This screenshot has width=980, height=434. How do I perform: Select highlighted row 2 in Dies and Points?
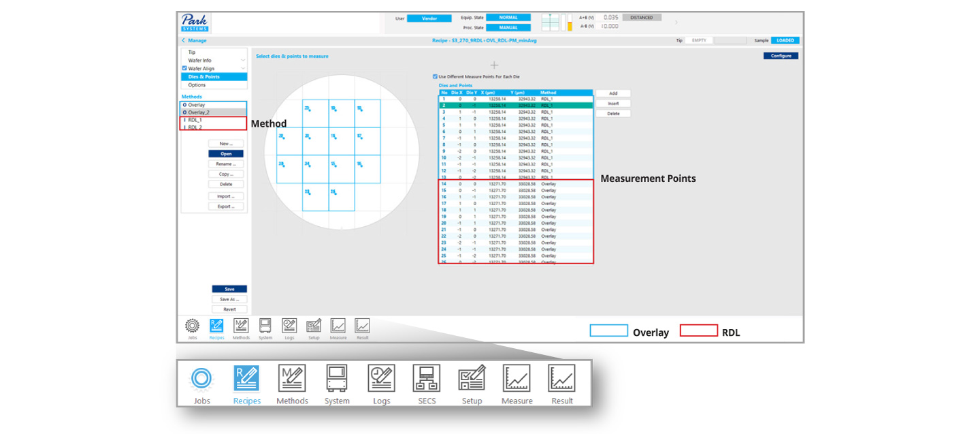[515, 106]
